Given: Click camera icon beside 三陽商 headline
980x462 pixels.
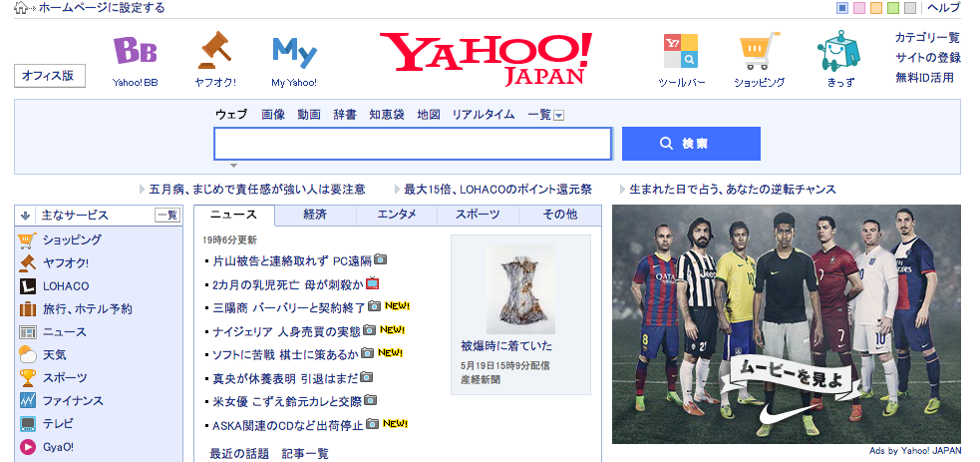Looking at the screenshot, I should tap(375, 306).
